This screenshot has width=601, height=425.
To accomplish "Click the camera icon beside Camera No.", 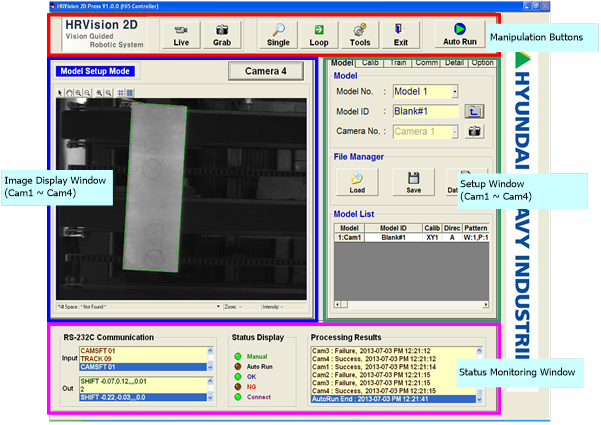I will click(474, 131).
